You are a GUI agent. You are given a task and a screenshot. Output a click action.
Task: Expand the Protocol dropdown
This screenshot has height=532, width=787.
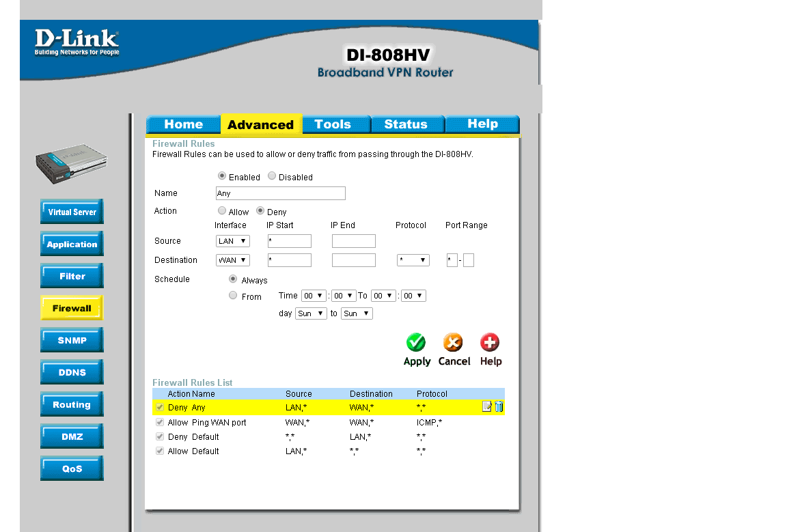413,260
